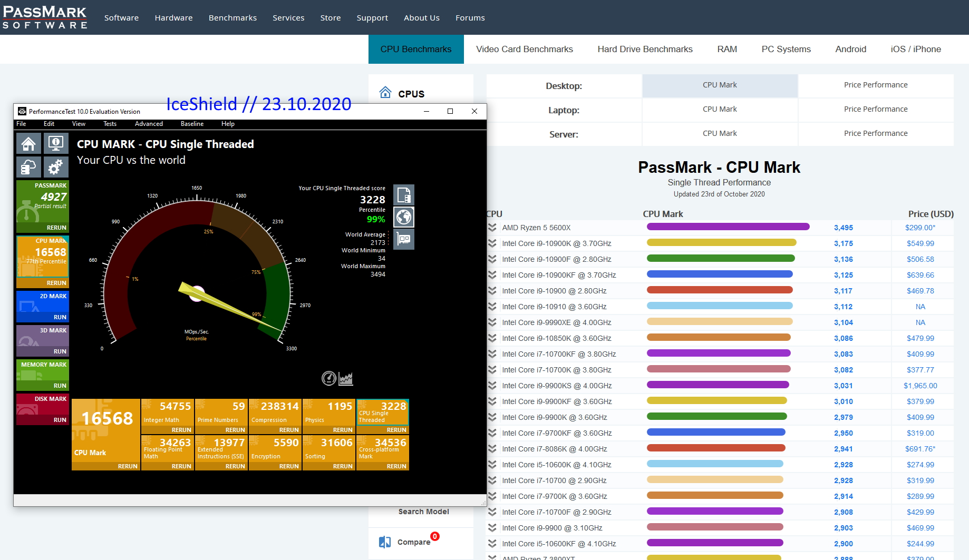Screen dimensions: 969x560
Task: Expand the Intel Core i7-10700K row chevron
Action: click(x=492, y=370)
